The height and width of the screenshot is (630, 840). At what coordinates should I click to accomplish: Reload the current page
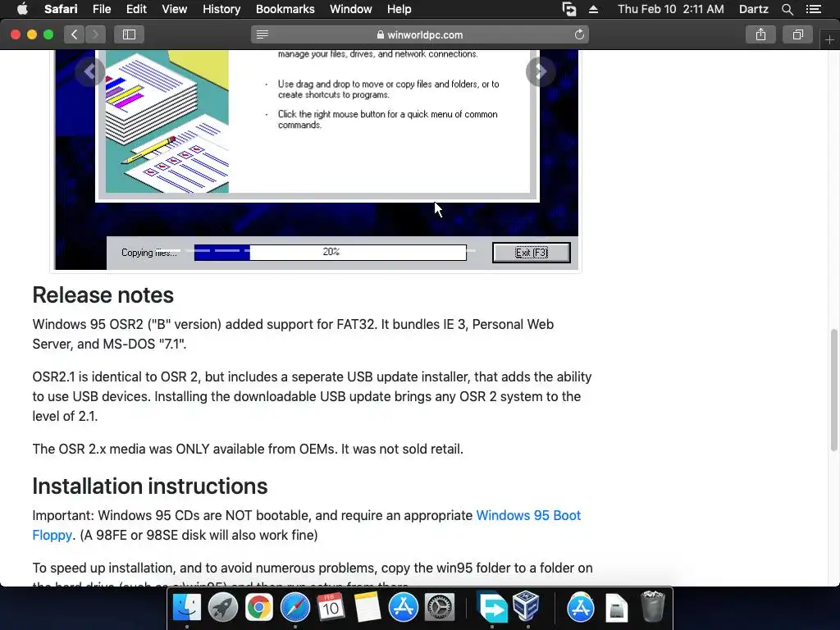point(579,34)
